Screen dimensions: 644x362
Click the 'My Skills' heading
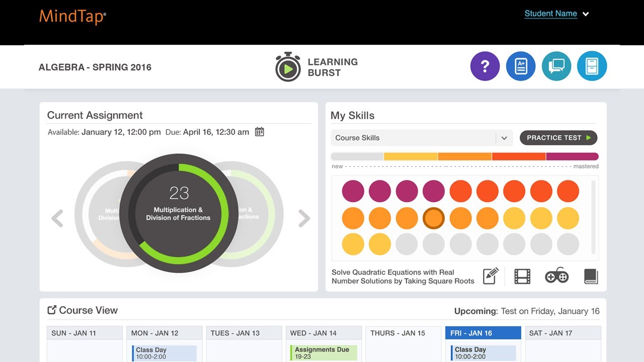pos(353,116)
